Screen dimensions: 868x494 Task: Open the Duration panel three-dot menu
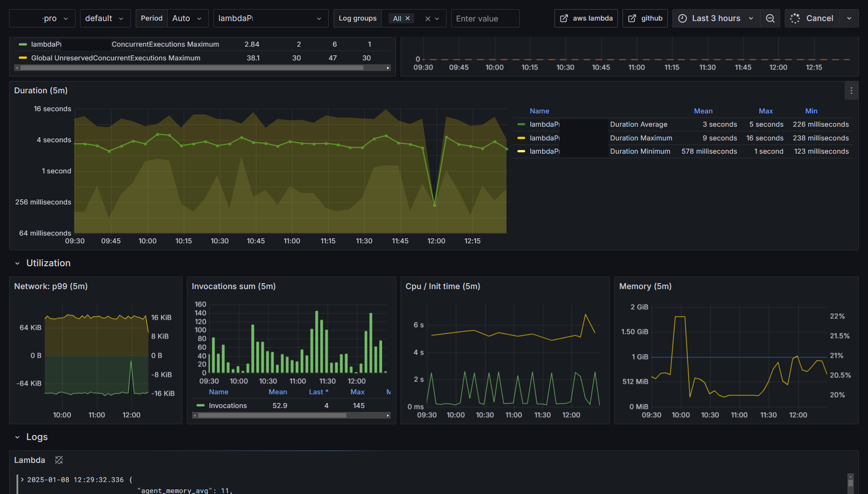click(x=851, y=91)
